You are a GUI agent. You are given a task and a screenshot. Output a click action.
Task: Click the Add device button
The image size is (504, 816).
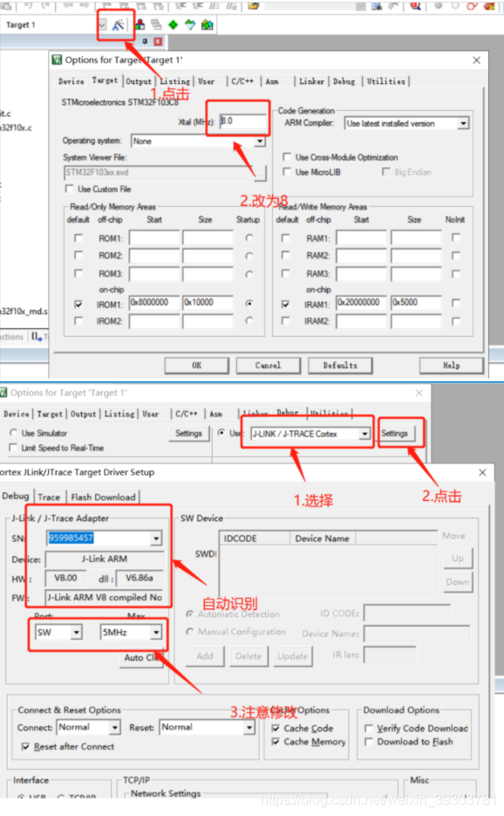[x=205, y=655]
